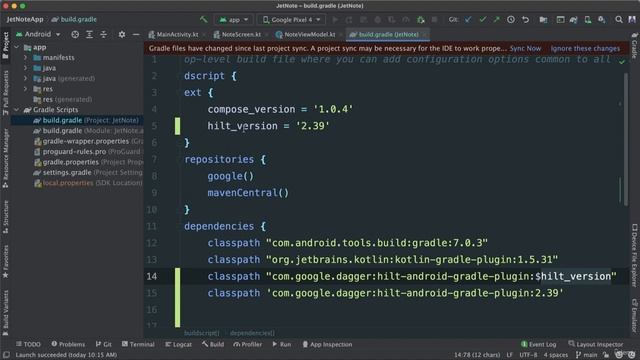Click the main Git branch indicator
The width and height of the screenshot is (640, 360).
pos(587,355)
